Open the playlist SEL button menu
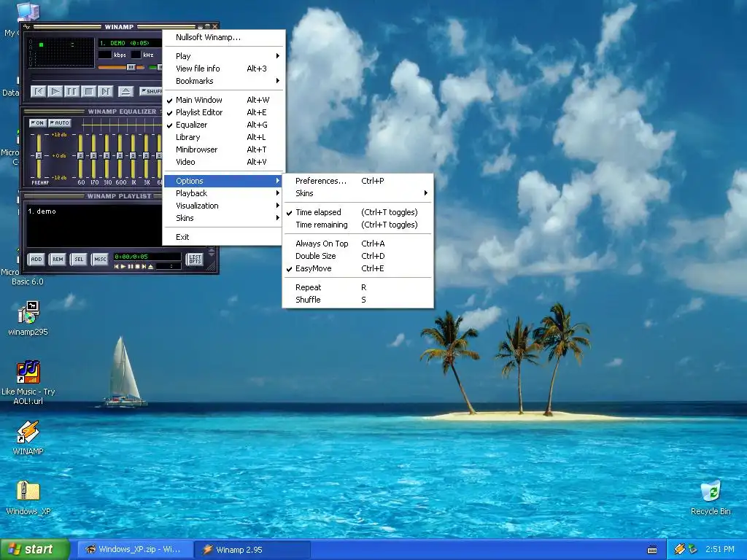 [x=79, y=260]
